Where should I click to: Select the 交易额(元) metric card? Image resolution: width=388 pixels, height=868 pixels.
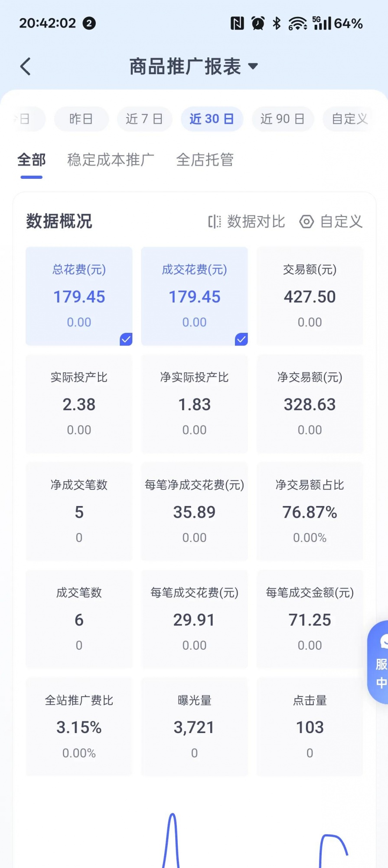[x=310, y=296]
